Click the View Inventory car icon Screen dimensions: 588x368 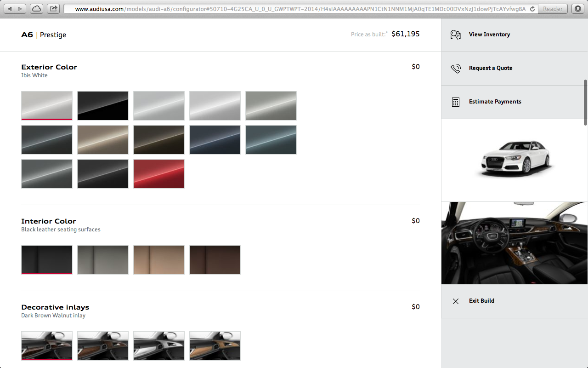pos(456,34)
